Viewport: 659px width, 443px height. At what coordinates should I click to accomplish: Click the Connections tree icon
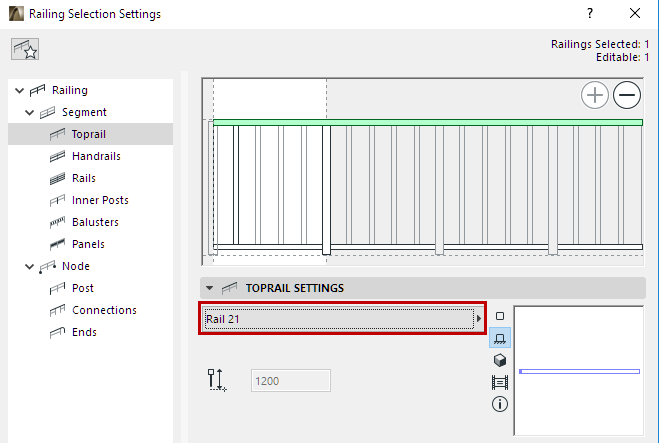coord(58,310)
